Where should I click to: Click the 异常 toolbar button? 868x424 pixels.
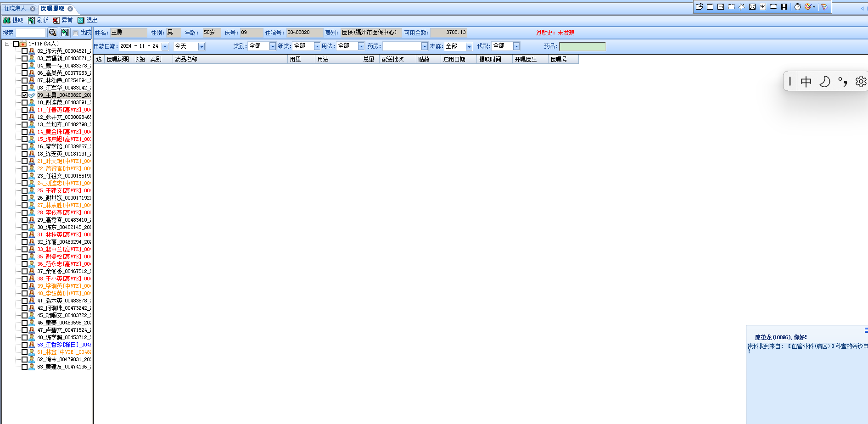tap(62, 20)
